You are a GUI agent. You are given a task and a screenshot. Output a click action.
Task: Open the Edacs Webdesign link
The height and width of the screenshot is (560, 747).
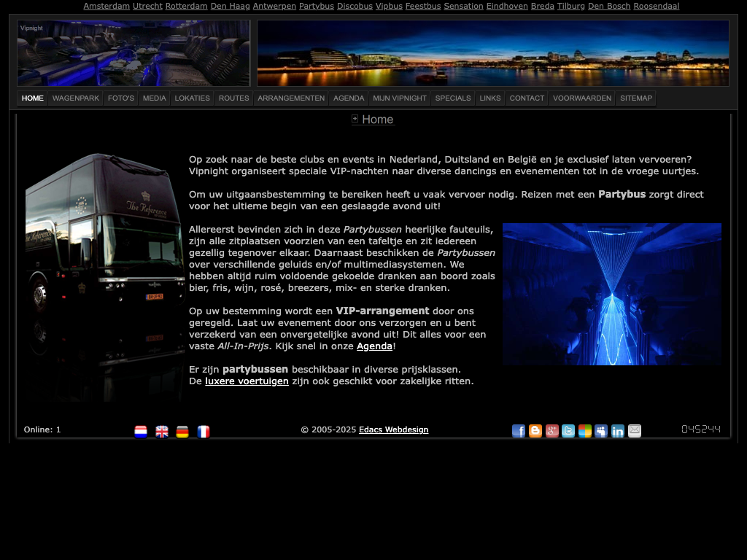(x=393, y=429)
